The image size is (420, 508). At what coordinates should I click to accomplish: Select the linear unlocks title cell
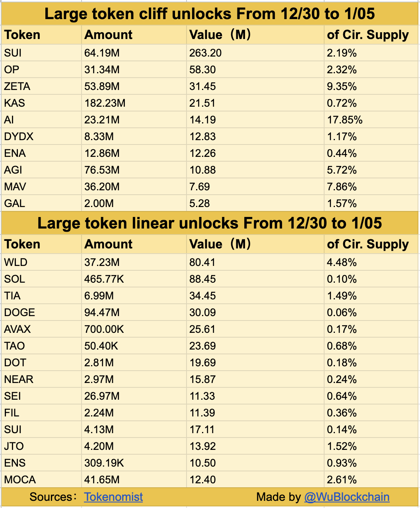[x=210, y=223]
